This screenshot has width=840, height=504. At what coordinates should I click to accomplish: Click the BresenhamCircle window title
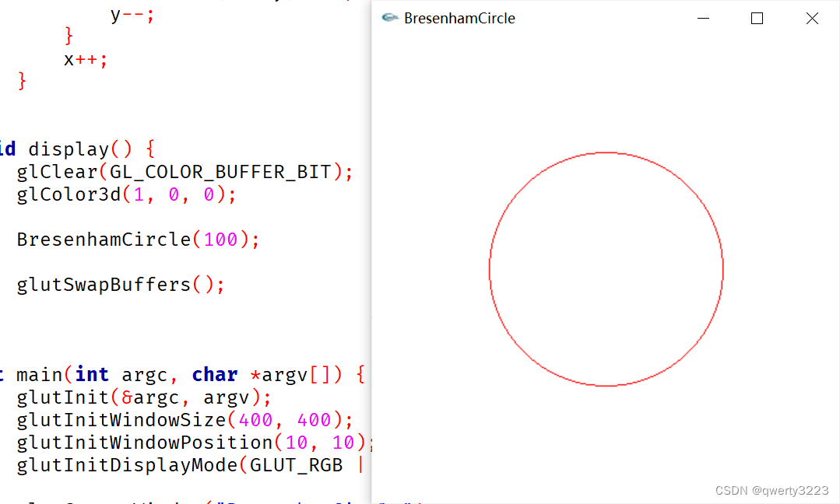(458, 18)
